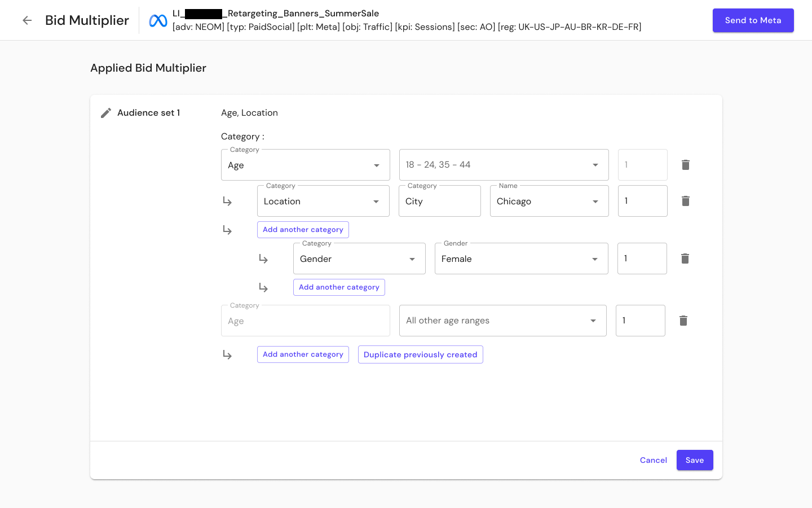Expand the 18-24, 35-44 age ranges dropdown

(x=595, y=165)
